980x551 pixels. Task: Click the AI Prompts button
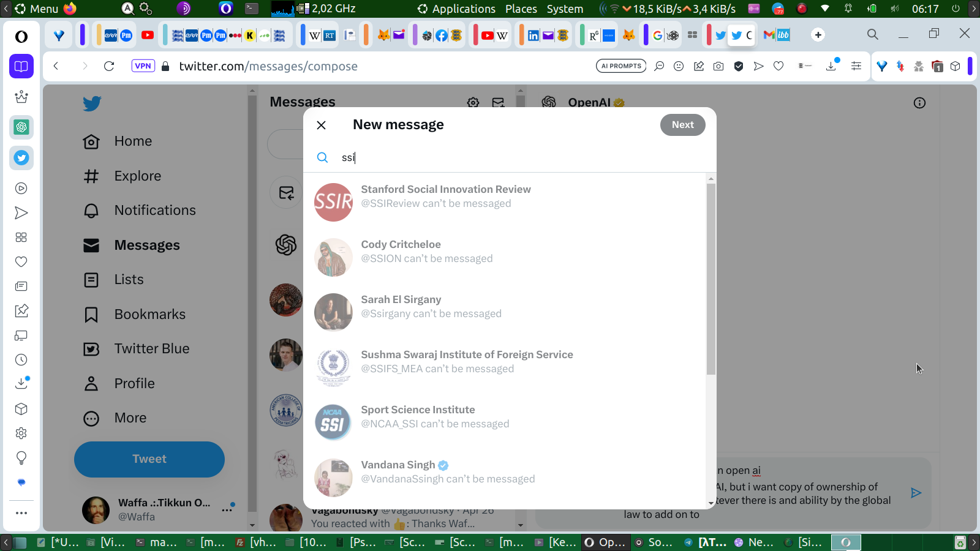pyautogui.click(x=621, y=66)
